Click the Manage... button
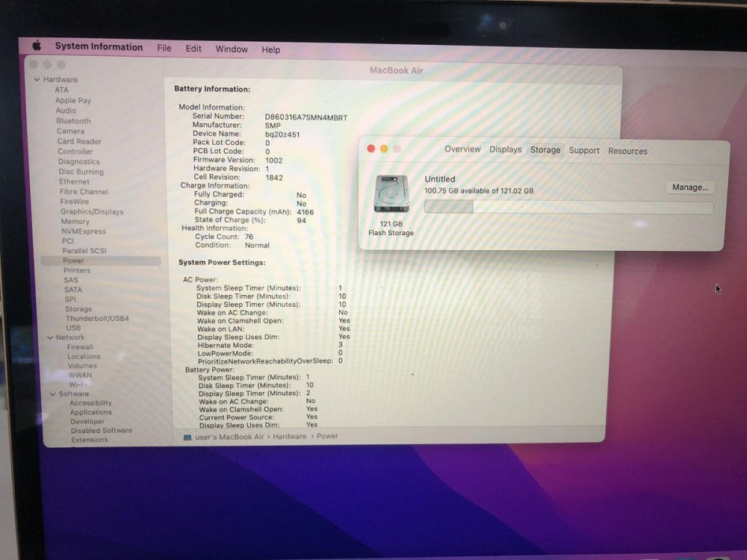This screenshot has width=747, height=560. pos(689,187)
